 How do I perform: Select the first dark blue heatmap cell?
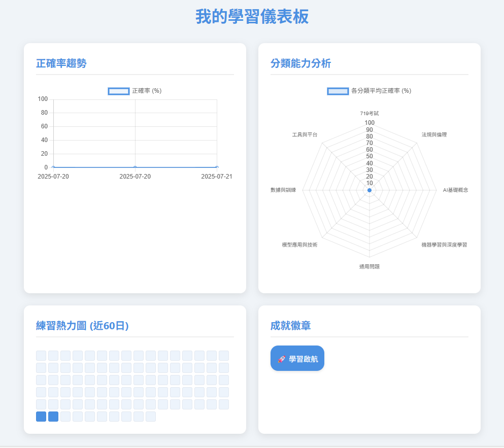click(x=41, y=416)
